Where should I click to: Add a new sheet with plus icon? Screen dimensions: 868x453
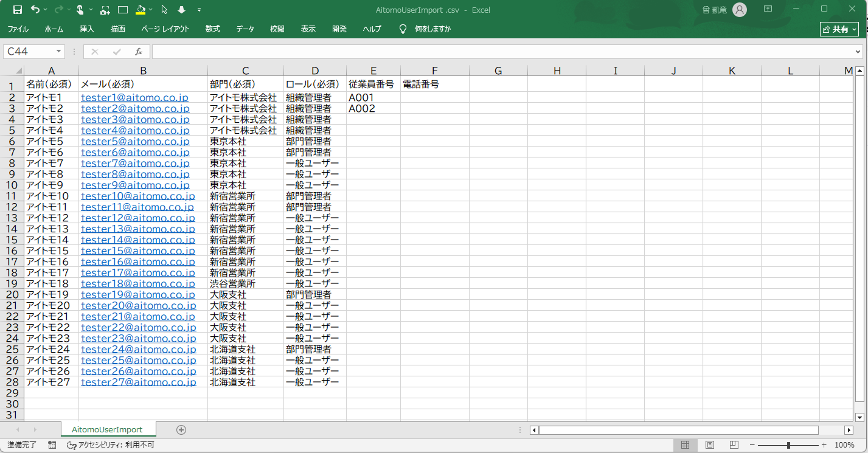tap(181, 430)
